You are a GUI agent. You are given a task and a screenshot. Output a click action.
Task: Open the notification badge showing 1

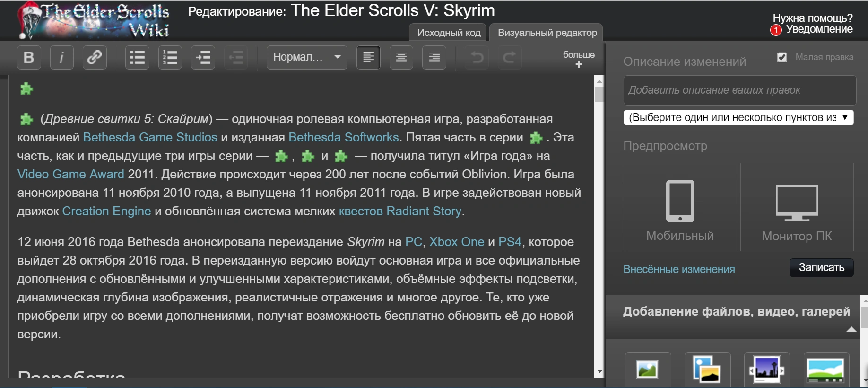pyautogui.click(x=776, y=30)
